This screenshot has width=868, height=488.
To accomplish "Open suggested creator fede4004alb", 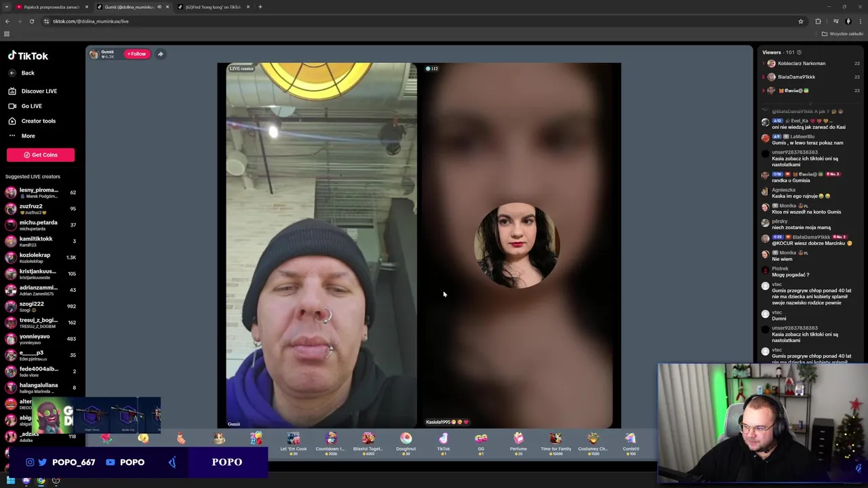I will point(41,371).
